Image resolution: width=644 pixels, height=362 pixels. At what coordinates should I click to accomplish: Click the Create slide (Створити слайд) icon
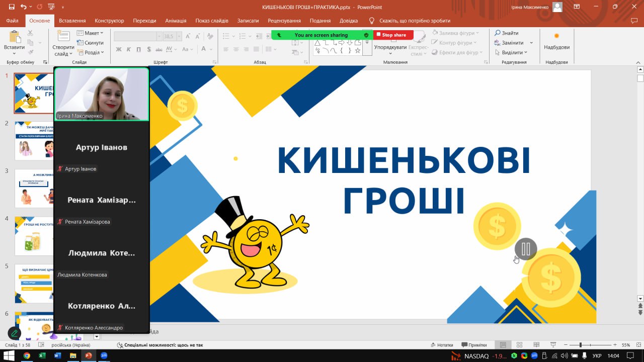click(x=63, y=38)
